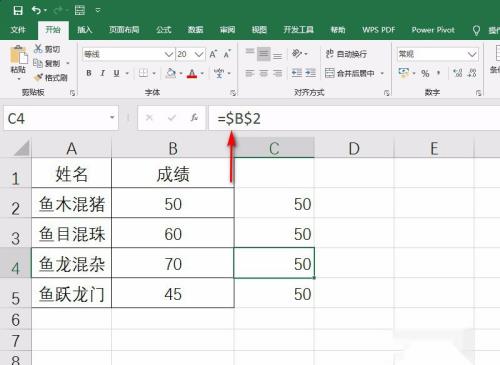Customize Quick Access Toolbar dropdown

pyautogui.click(x=98, y=10)
